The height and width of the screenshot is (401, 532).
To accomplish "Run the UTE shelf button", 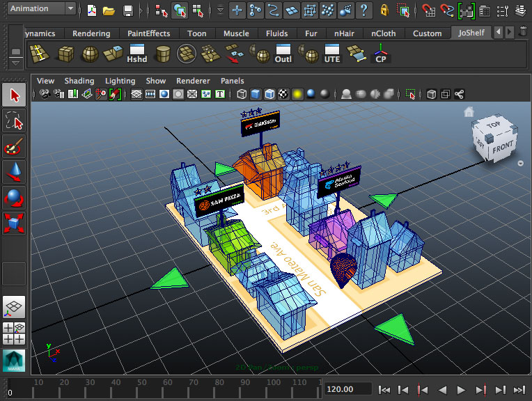I will pyautogui.click(x=332, y=54).
